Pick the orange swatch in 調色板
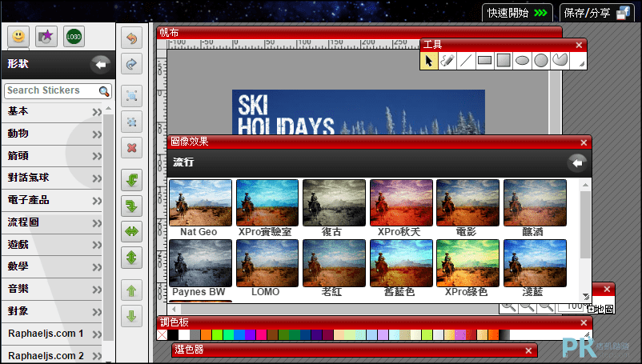 click(207, 335)
